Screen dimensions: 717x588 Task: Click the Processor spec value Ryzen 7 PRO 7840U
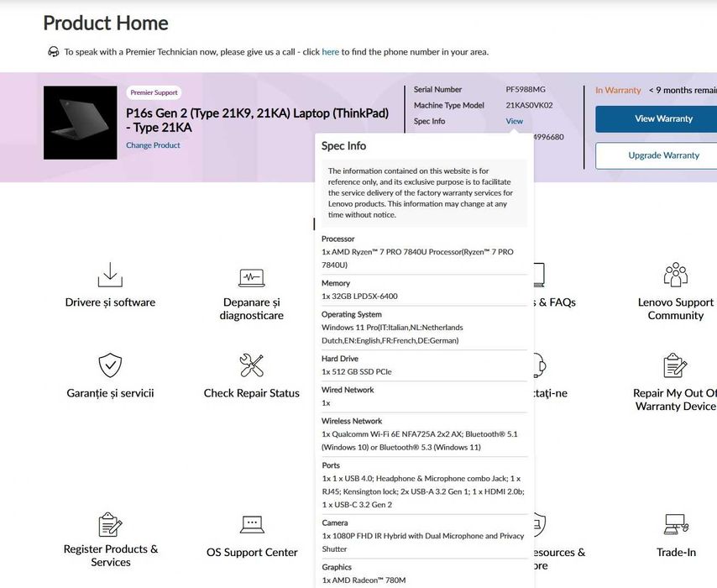point(417,258)
